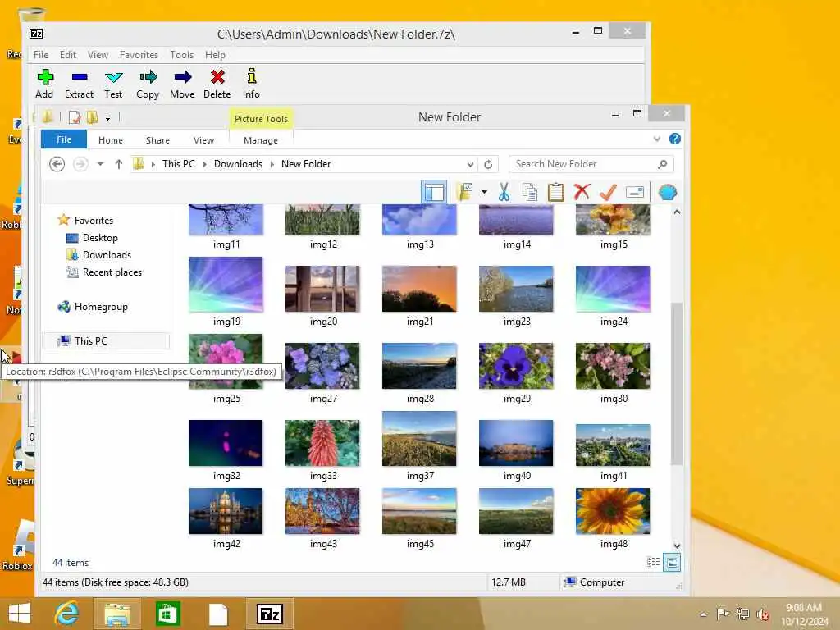Select Homegroup in the navigation pane

tap(101, 307)
